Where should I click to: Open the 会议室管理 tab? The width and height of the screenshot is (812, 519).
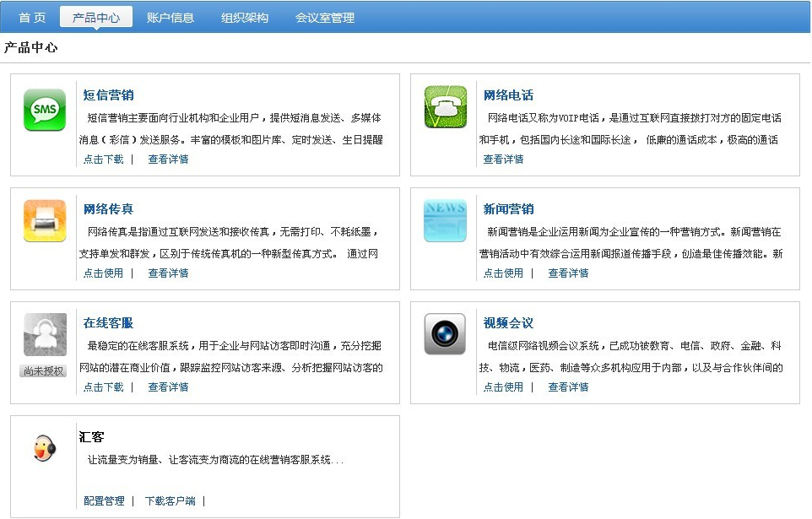pos(325,18)
